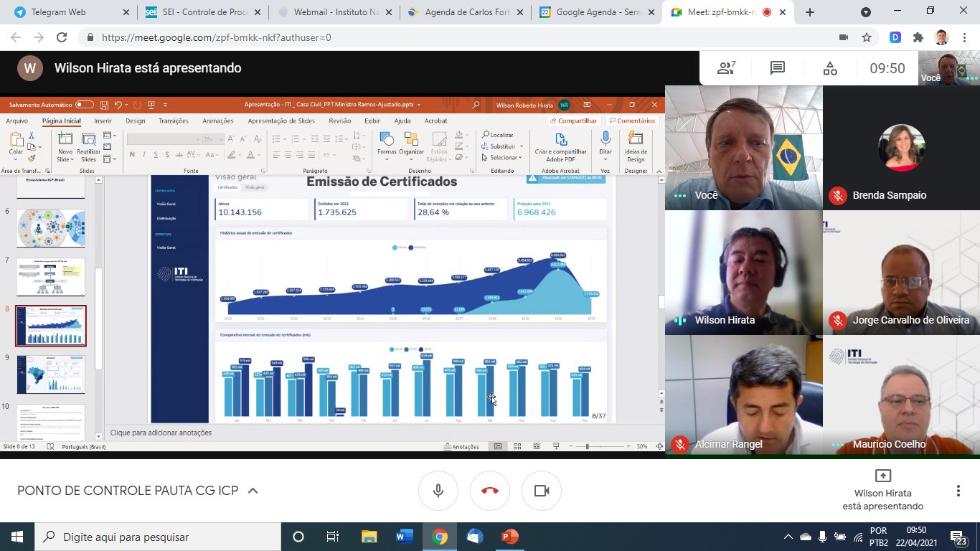The image size is (980, 551).
Task: Open the Meet participants list icon
Action: coord(726,68)
